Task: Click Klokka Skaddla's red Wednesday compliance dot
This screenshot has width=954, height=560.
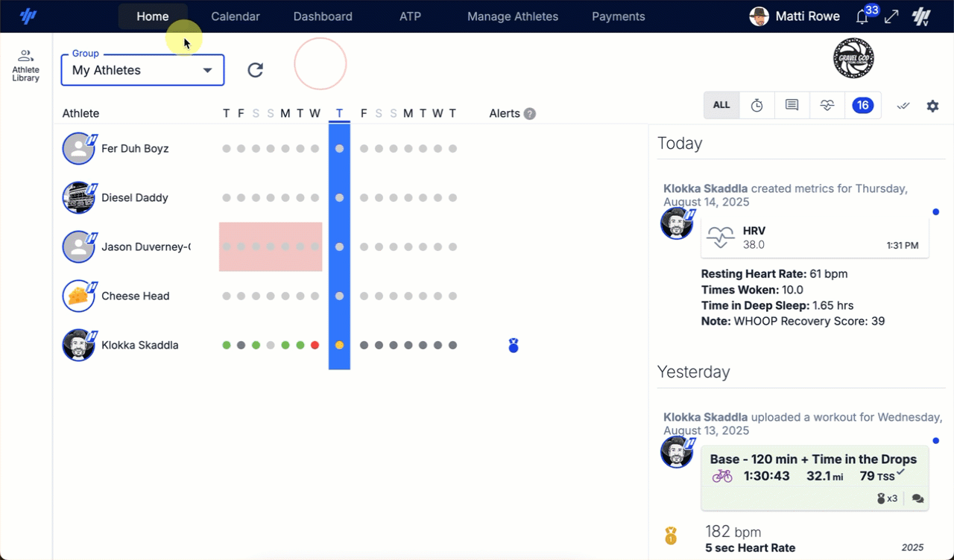Action: [315, 346]
